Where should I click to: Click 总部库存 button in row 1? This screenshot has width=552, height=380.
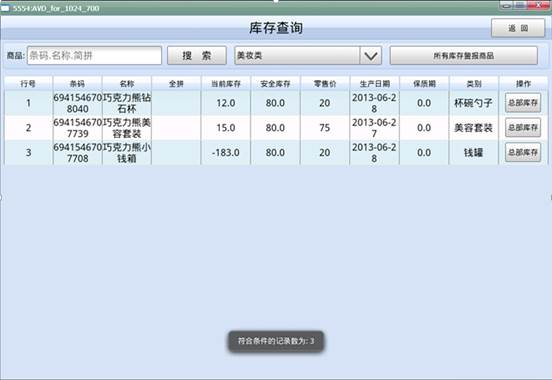pos(523,103)
